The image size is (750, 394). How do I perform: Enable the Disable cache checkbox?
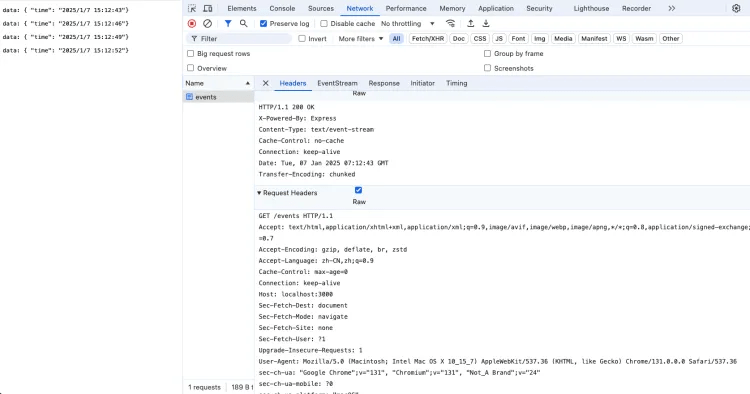[324, 23]
